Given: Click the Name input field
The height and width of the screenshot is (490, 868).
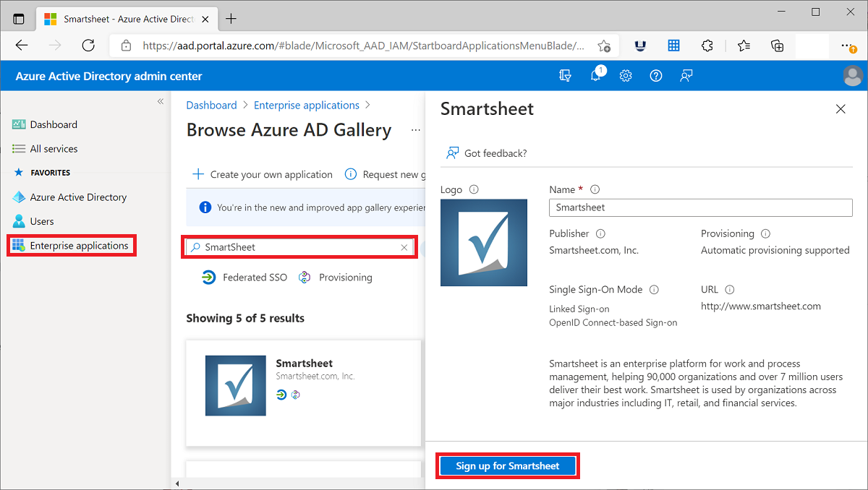Looking at the screenshot, I should (x=701, y=207).
